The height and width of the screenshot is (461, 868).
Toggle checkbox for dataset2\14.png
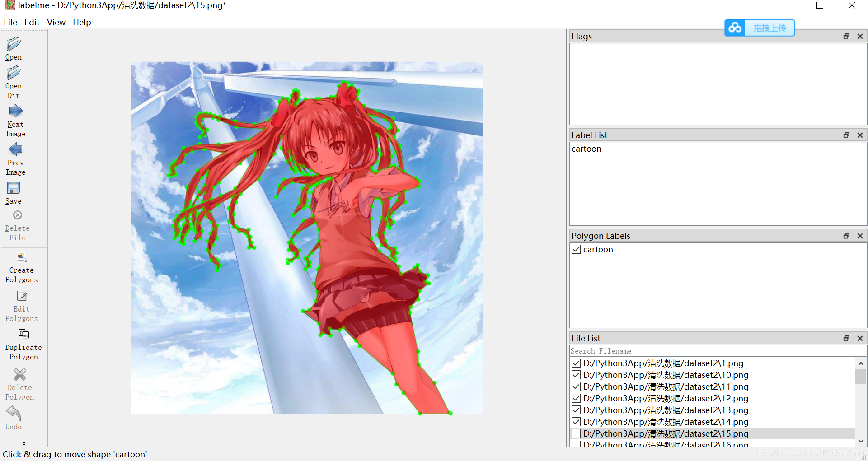tap(576, 422)
